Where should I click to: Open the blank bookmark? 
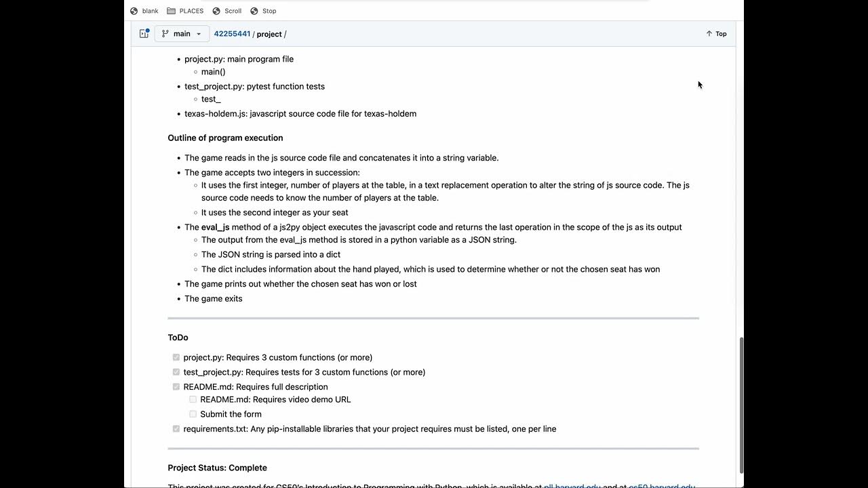coord(144,11)
